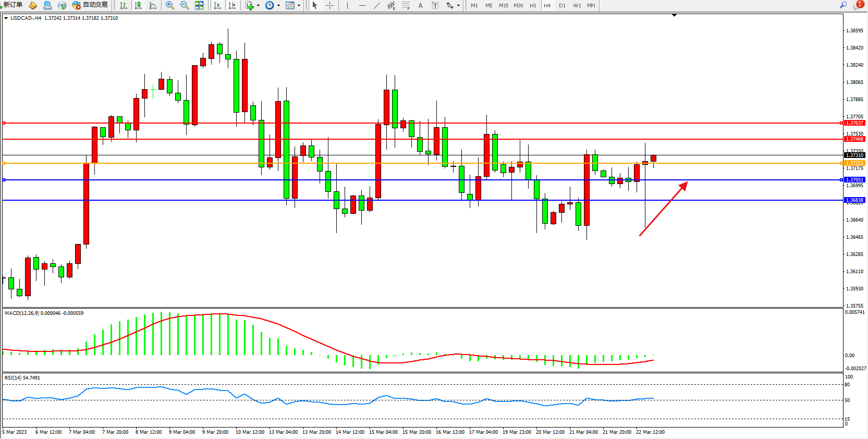Switch chart to line chart display

153,5
